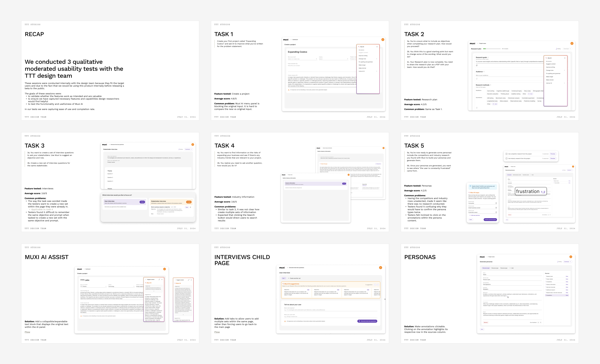Delete the stakeholder interview summary with trash icon
600x364 pixels.
coord(190,207)
